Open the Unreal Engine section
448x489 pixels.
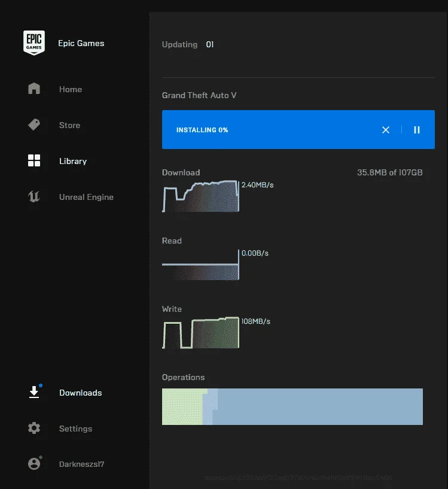(86, 197)
